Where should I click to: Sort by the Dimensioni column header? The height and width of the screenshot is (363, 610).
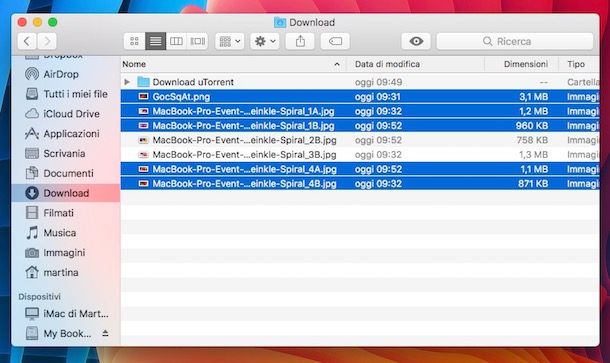[x=526, y=64]
